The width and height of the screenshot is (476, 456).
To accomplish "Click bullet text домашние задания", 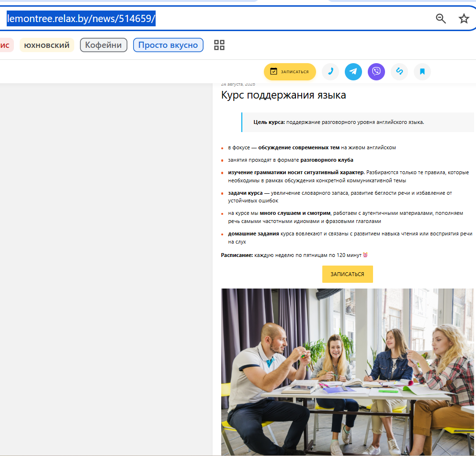I will [350, 237].
